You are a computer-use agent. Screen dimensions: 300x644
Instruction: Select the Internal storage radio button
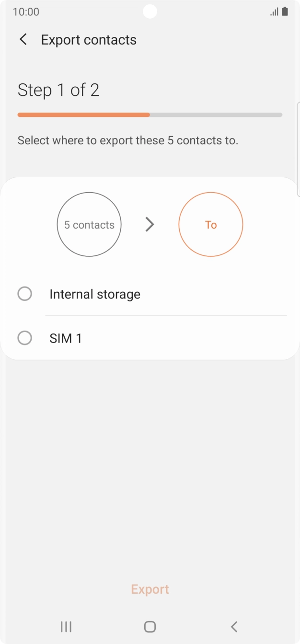25,294
